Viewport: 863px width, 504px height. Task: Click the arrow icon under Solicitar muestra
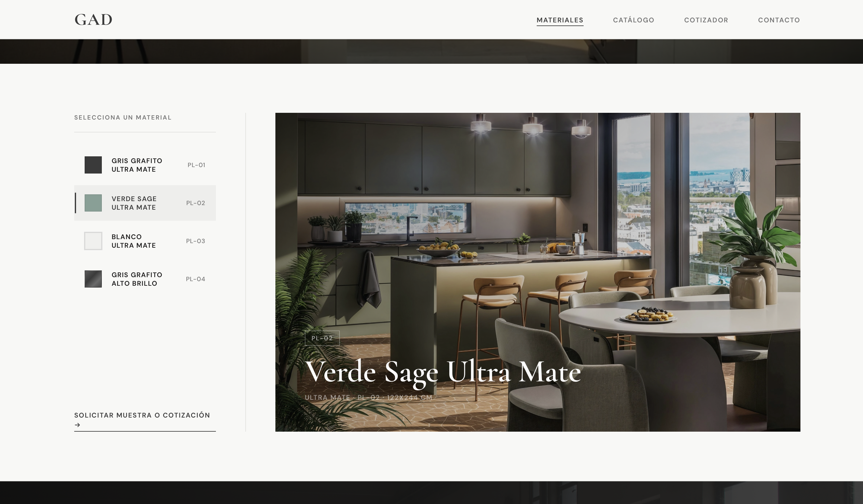click(x=77, y=425)
